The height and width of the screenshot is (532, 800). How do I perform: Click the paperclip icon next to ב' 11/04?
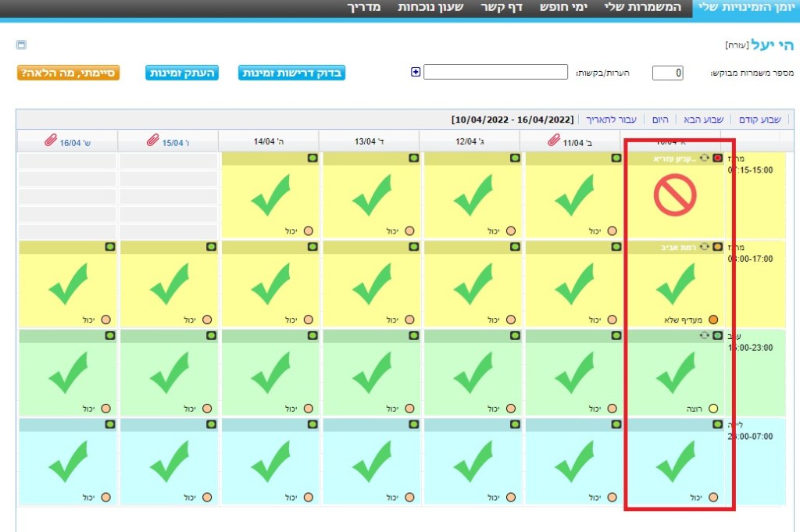[x=554, y=141]
